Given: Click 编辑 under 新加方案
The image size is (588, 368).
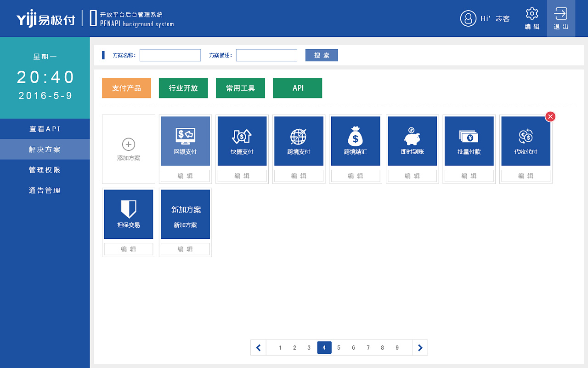Looking at the screenshot, I should click(x=185, y=249).
